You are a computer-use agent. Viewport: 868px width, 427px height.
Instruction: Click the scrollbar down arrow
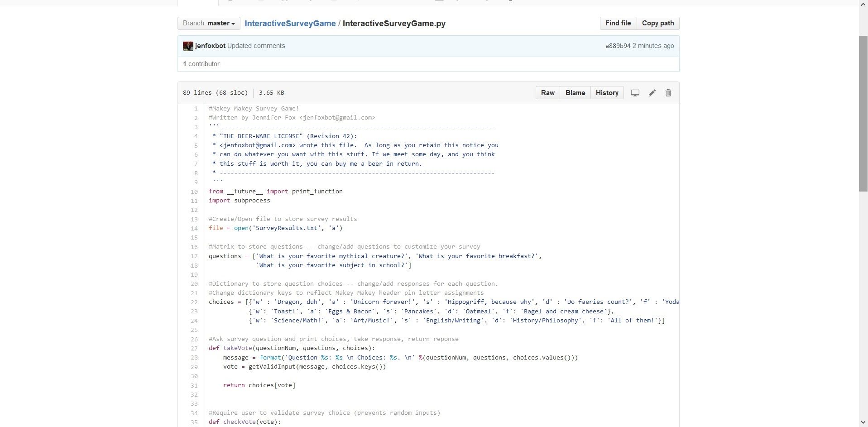pyautogui.click(x=863, y=422)
